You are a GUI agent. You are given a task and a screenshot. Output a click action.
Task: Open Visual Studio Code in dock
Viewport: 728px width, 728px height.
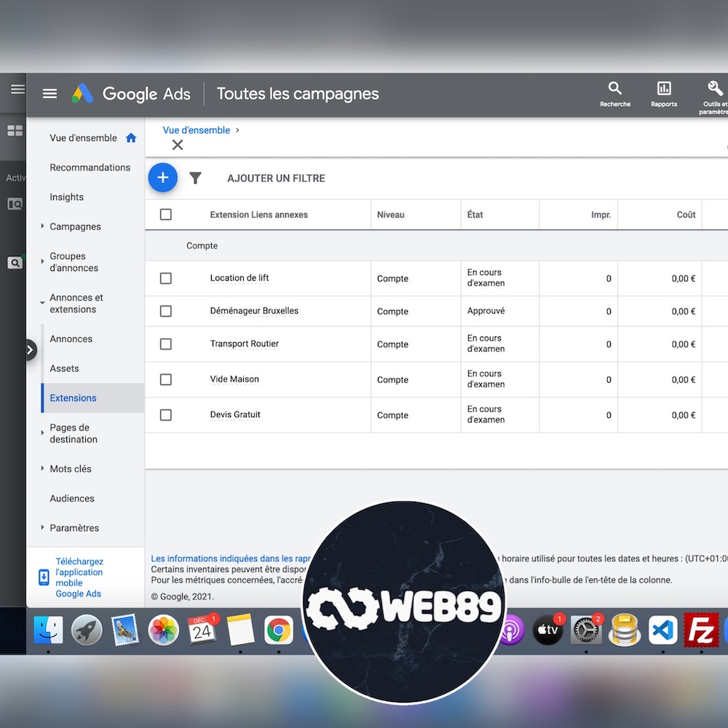pyautogui.click(x=663, y=630)
